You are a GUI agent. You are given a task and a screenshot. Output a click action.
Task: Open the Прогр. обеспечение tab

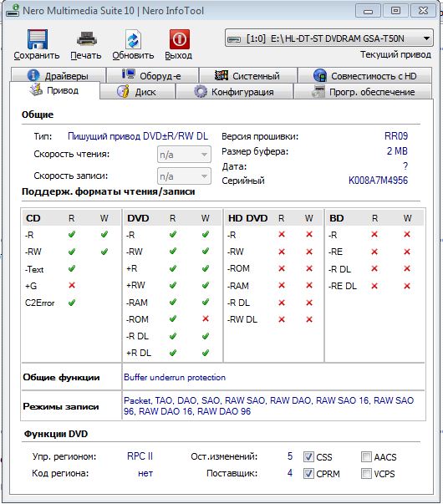pyautogui.click(x=363, y=92)
